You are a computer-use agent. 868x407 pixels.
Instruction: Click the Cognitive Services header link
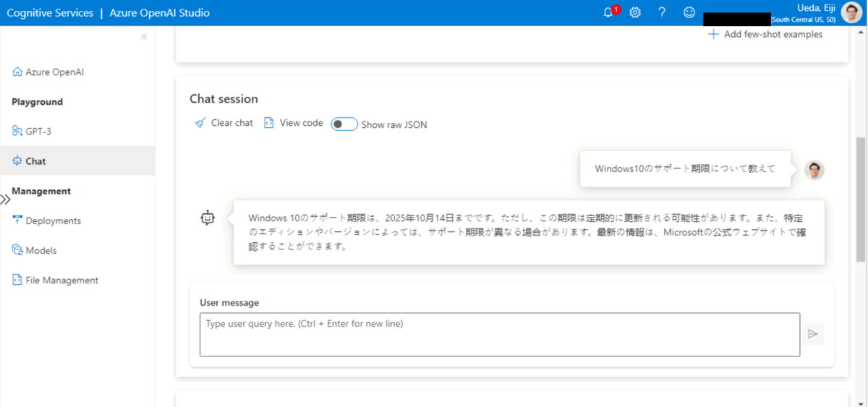(x=50, y=12)
